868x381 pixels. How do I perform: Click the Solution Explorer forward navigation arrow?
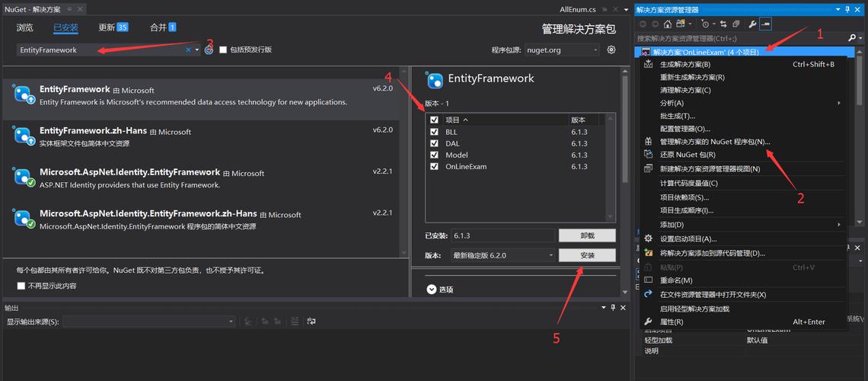click(655, 24)
